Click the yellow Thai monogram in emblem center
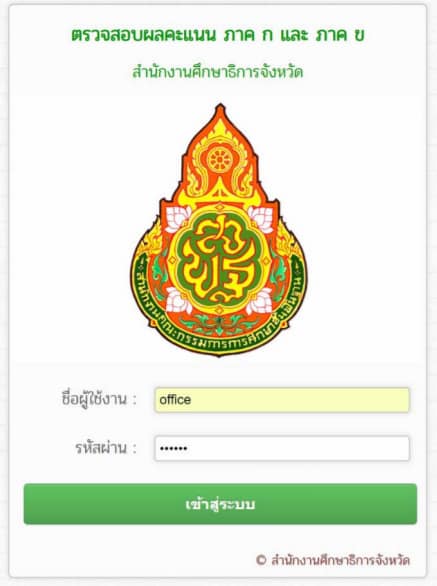This screenshot has height=586, width=437. pyautogui.click(x=220, y=258)
